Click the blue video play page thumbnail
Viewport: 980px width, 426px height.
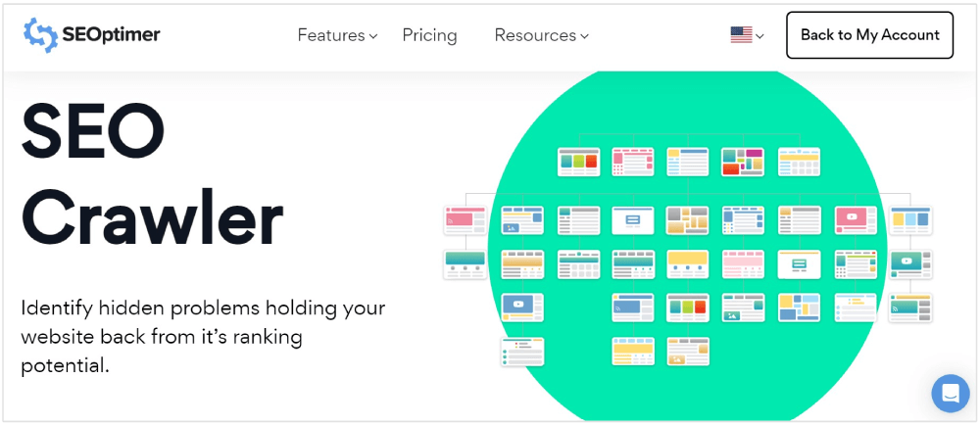tap(521, 307)
